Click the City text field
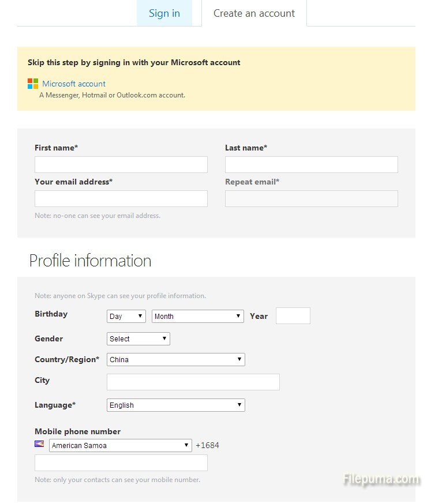 [193, 382]
